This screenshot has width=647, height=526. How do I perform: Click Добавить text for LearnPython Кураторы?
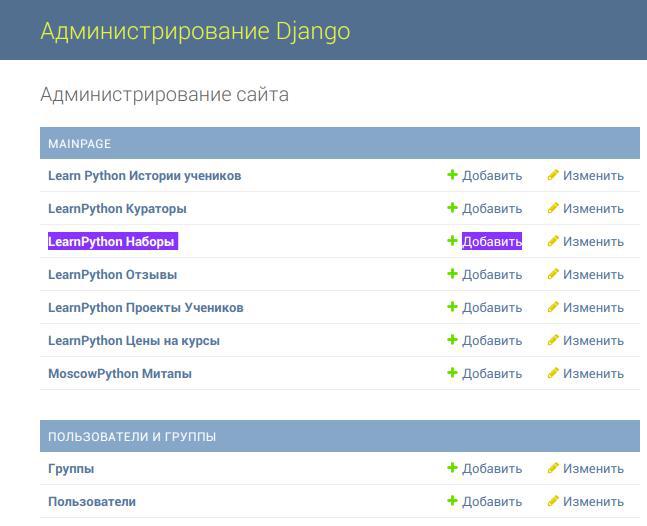pos(492,209)
